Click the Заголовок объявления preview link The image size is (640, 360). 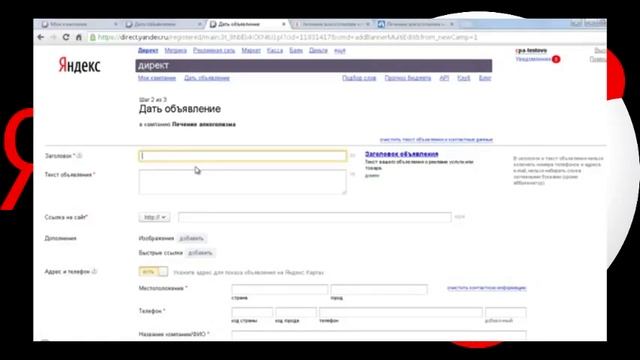coord(402,154)
